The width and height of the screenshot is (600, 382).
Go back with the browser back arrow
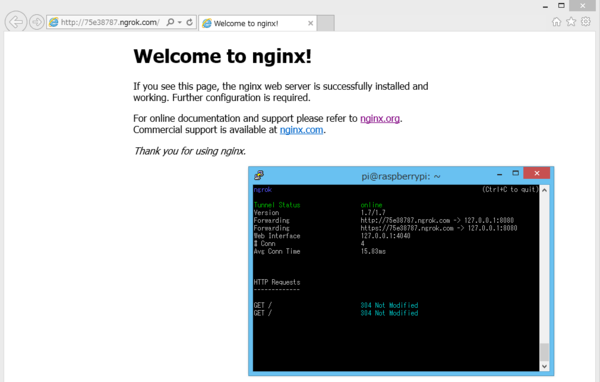(16, 22)
